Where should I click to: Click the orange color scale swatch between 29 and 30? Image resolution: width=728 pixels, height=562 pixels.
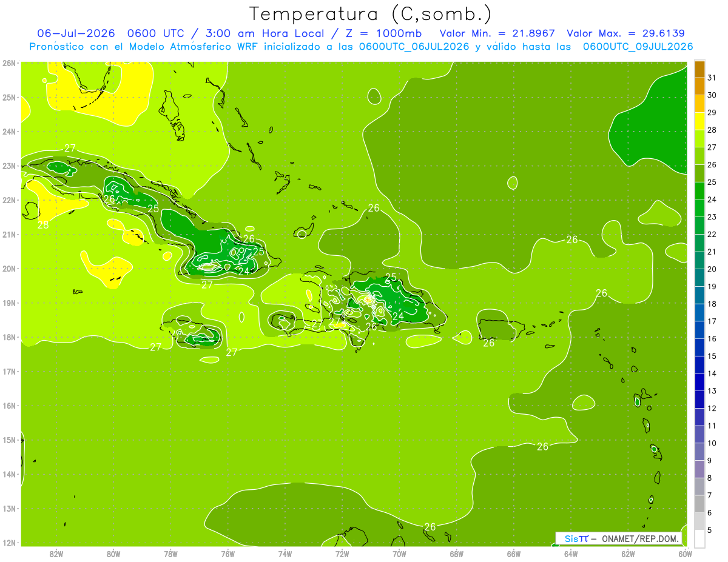point(700,104)
